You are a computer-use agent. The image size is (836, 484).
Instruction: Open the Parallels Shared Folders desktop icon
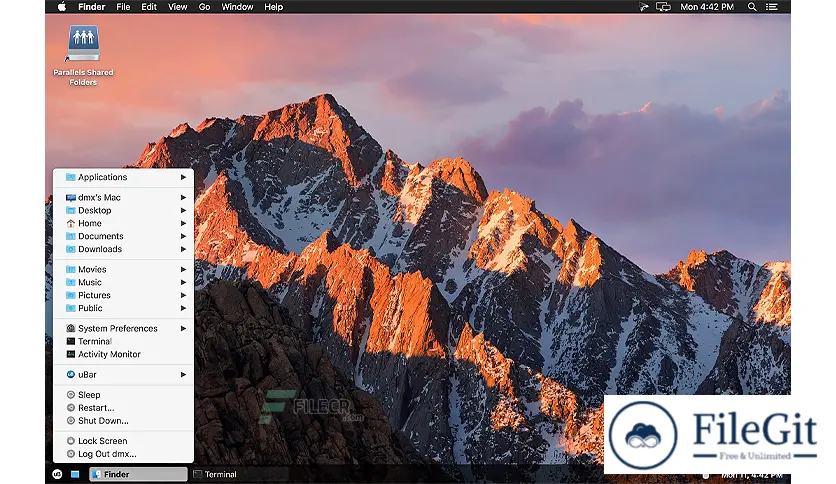click(x=83, y=45)
